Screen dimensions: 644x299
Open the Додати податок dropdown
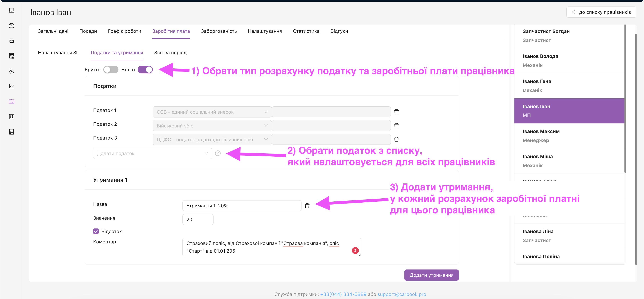click(153, 153)
